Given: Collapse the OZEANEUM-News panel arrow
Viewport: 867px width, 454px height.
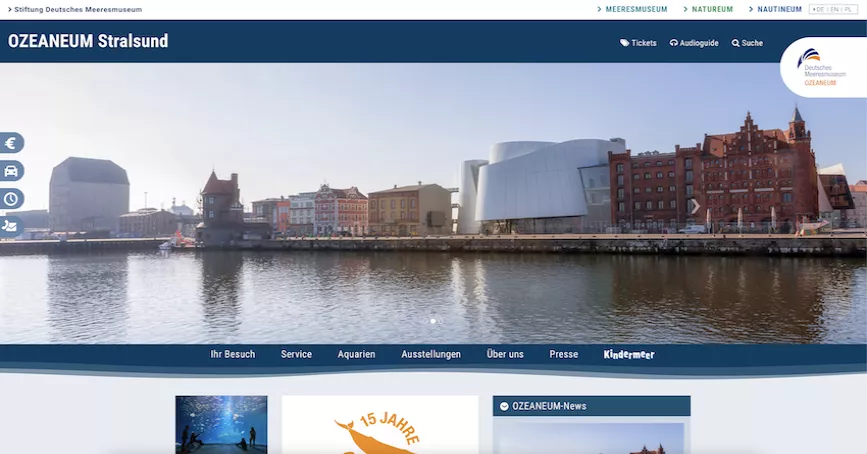Looking at the screenshot, I should point(504,406).
